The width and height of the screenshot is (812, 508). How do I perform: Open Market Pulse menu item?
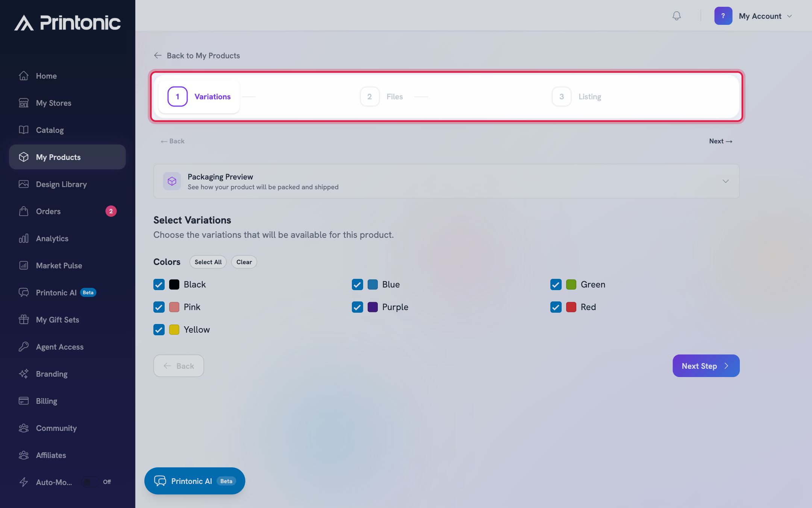[67, 265]
